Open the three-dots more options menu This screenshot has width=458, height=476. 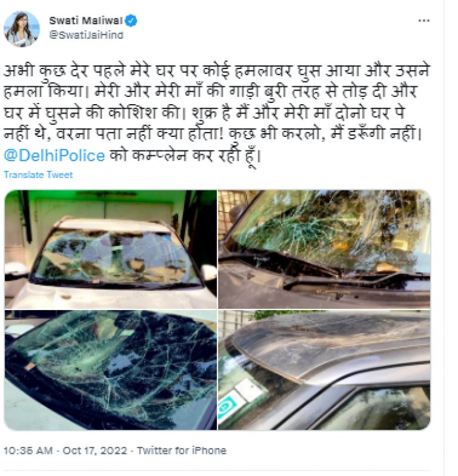pyautogui.click(x=423, y=21)
